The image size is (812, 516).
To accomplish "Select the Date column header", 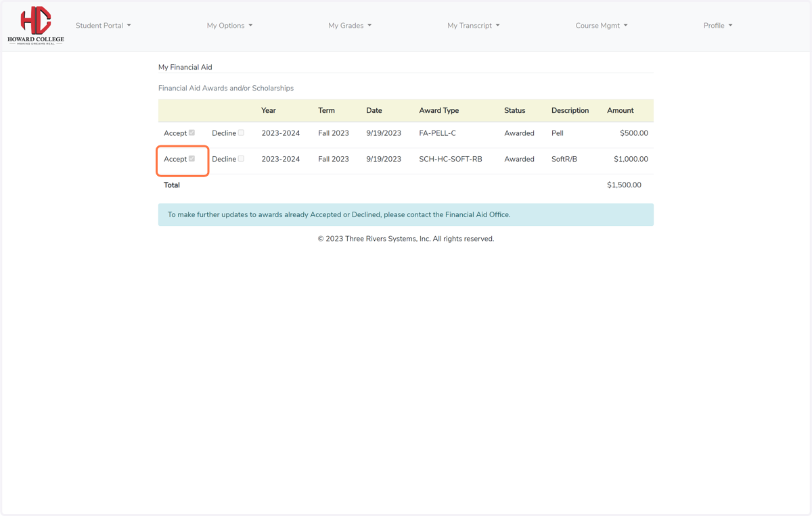I will (374, 110).
